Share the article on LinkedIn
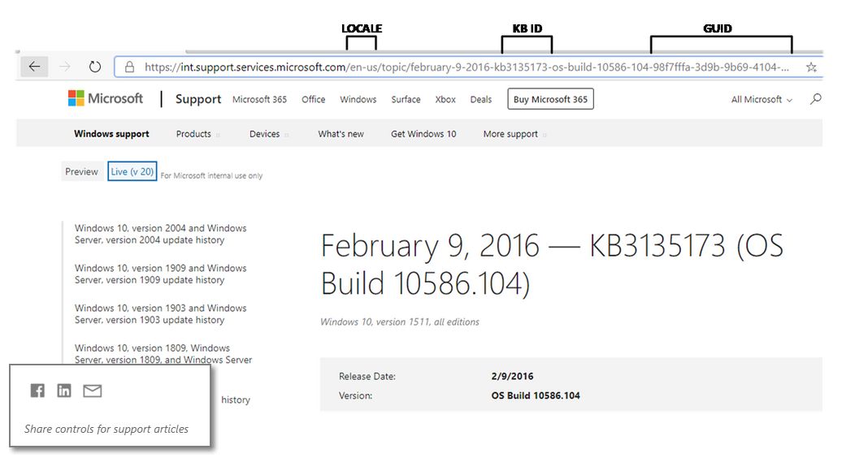This screenshot has width=868, height=462. point(64,391)
